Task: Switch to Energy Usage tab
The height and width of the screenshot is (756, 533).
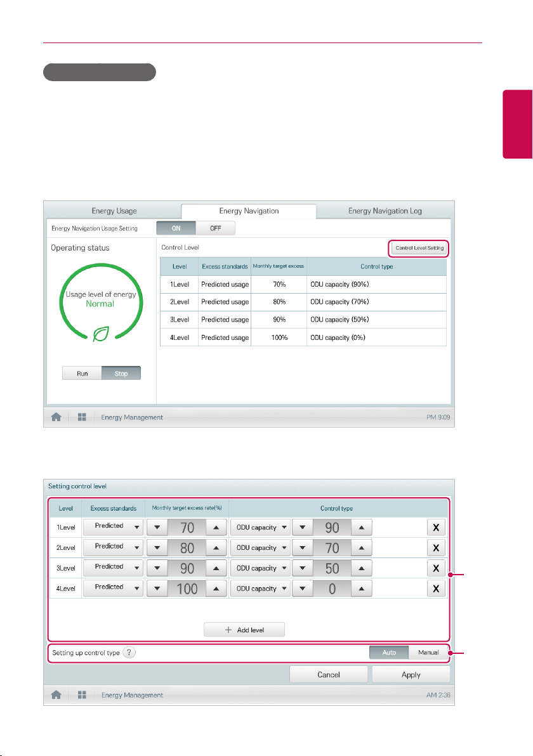Action: [114, 211]
